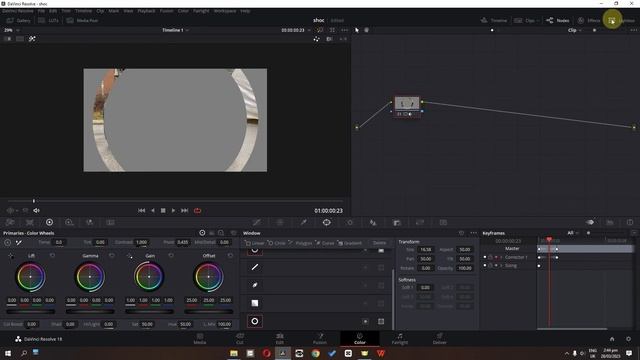The width and height of the screenshot is (640, 360).
Task: Select the pen curve window shape
Action: (x=255, y=285)
